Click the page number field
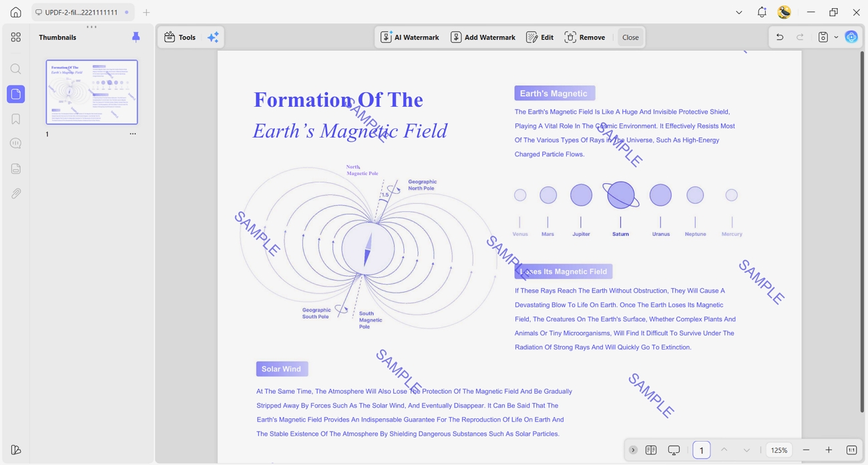The image size is (868, 465). coord(701,450)
